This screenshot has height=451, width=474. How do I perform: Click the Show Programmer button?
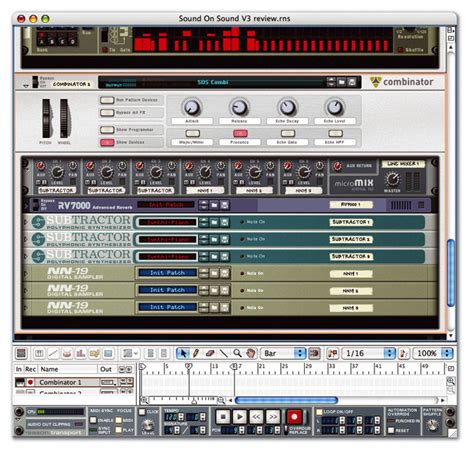[x=107, y=130]
